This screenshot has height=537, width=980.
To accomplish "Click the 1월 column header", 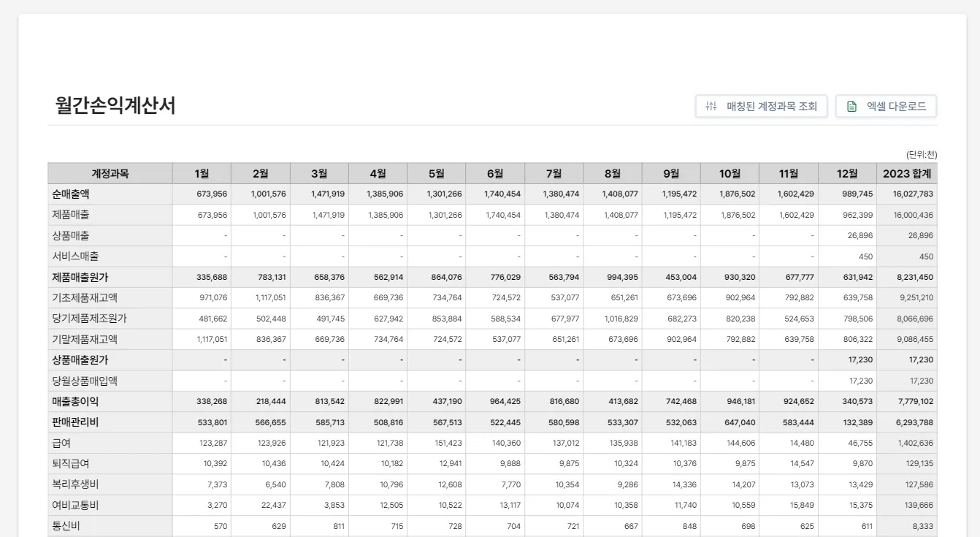I will click(x=202, y=174).
